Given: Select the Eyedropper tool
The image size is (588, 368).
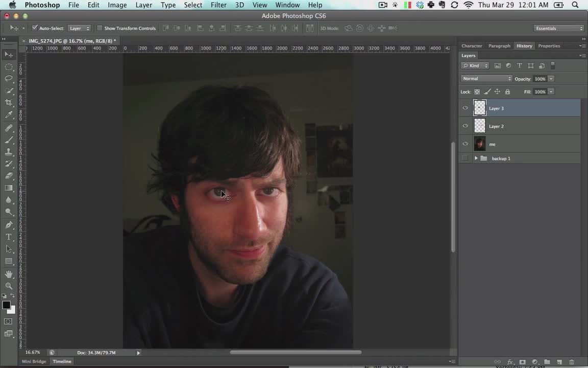Looking at the screenshot, I should 9,115.
